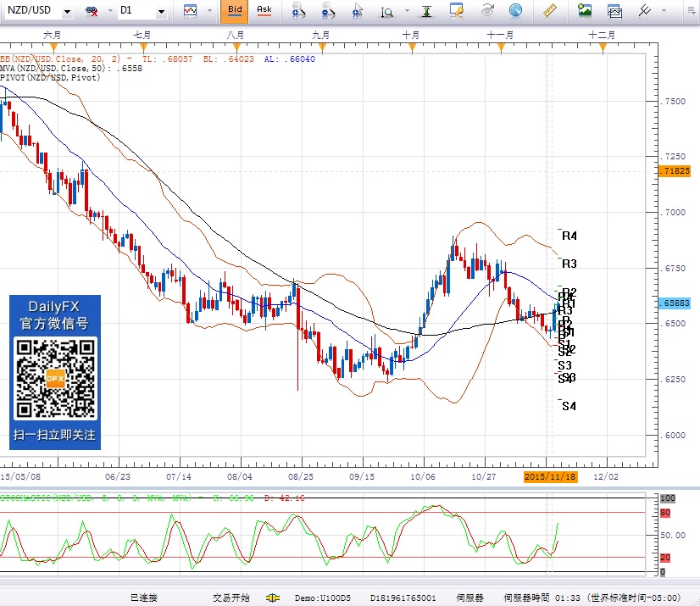Click the vertical scale zoom icon
Viewport: 700px width, 606px height.
click(x=388, y=11)
